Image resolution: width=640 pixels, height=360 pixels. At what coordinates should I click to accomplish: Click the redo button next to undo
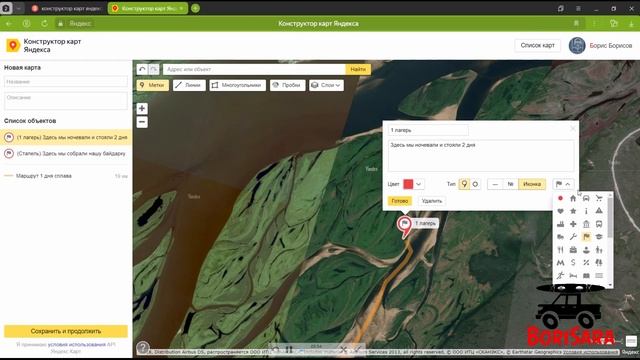click(153, 69)
